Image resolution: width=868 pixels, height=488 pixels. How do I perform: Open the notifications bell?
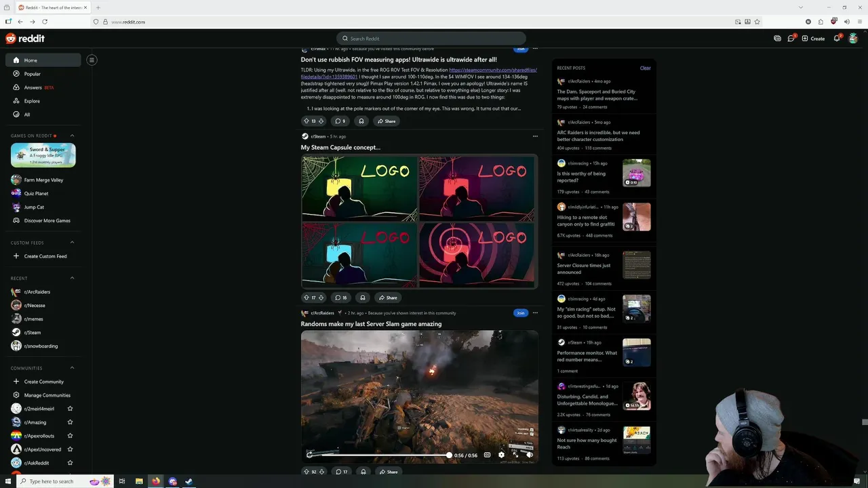(837, 39)
